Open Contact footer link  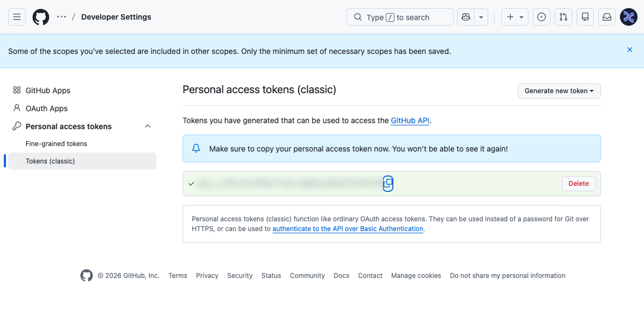click(x=370, y=276)
